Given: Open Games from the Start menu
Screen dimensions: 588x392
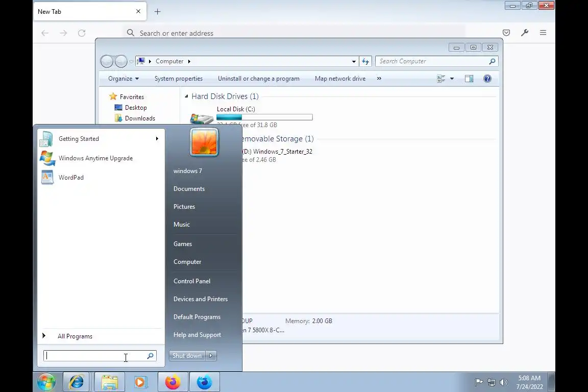Looking at the screenshot, I should (183, 244).
